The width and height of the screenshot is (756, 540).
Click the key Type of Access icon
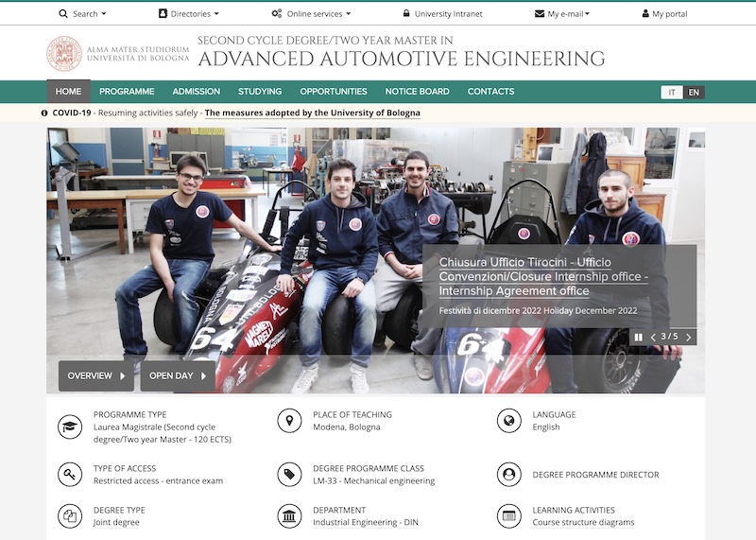point(70,474)
